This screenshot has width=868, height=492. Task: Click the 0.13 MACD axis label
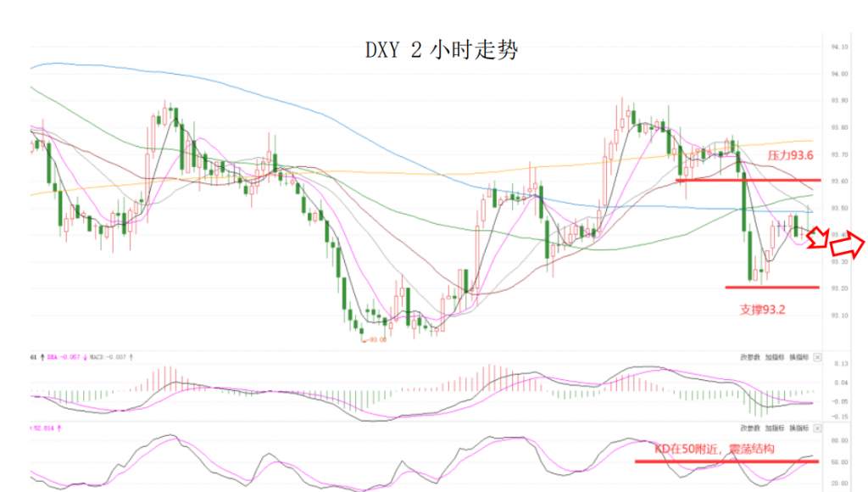[x=840, y=364]
